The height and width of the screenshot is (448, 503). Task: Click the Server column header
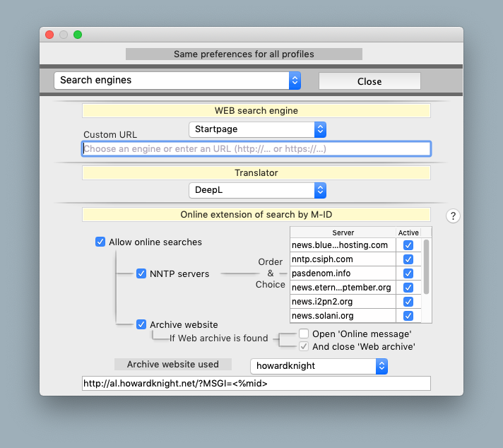click(343, 232)
